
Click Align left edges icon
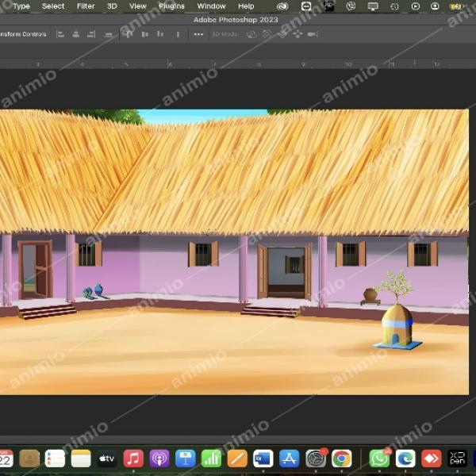pyautogui.click(x=60, y=34)
